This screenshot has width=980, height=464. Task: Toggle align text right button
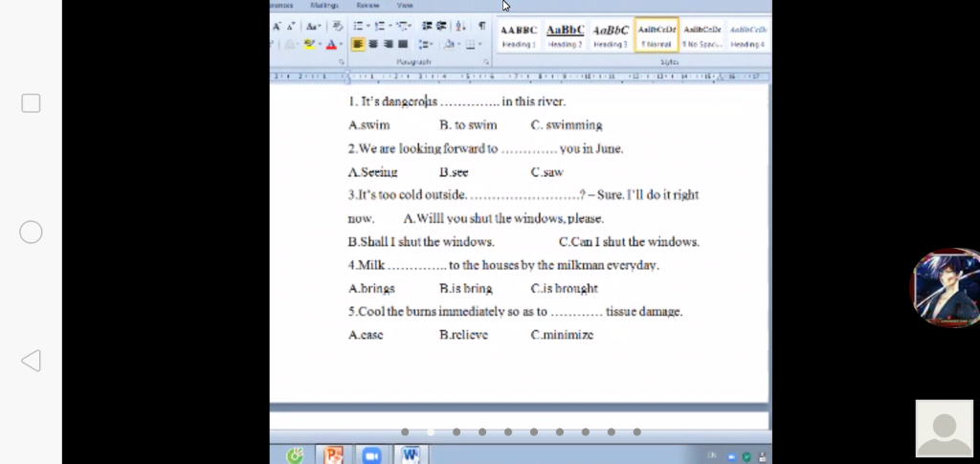click(389, 44)
